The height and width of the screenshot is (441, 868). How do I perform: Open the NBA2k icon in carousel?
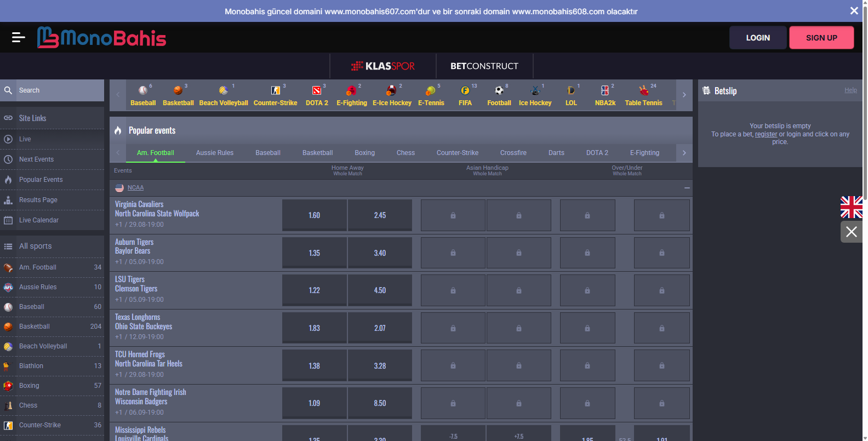(605, 90)
